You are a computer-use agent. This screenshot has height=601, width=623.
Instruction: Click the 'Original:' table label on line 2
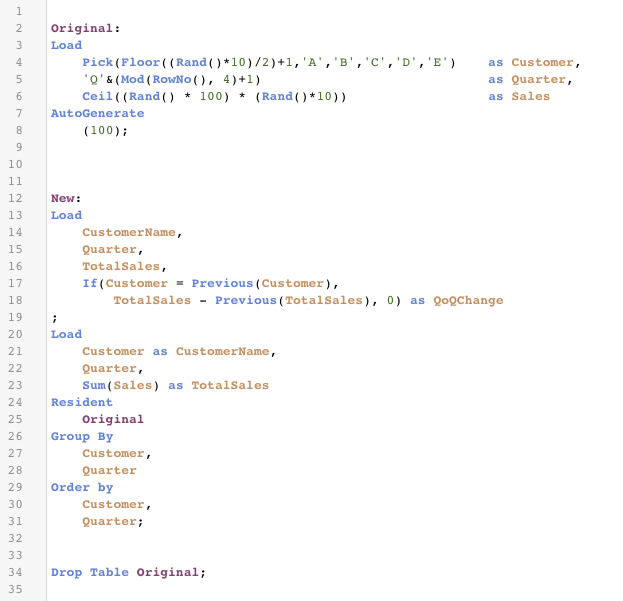pos(85,29)
